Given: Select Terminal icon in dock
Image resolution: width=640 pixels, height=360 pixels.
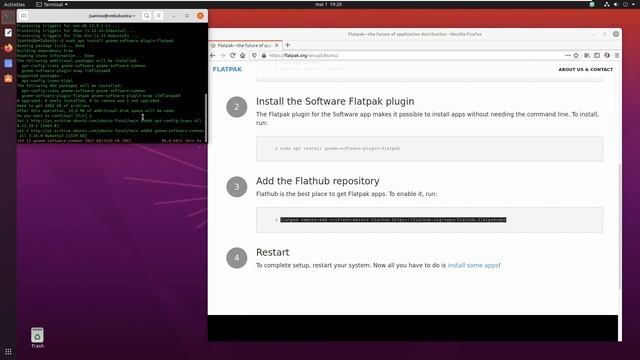Looking at the screenshot, I should 8,17.
